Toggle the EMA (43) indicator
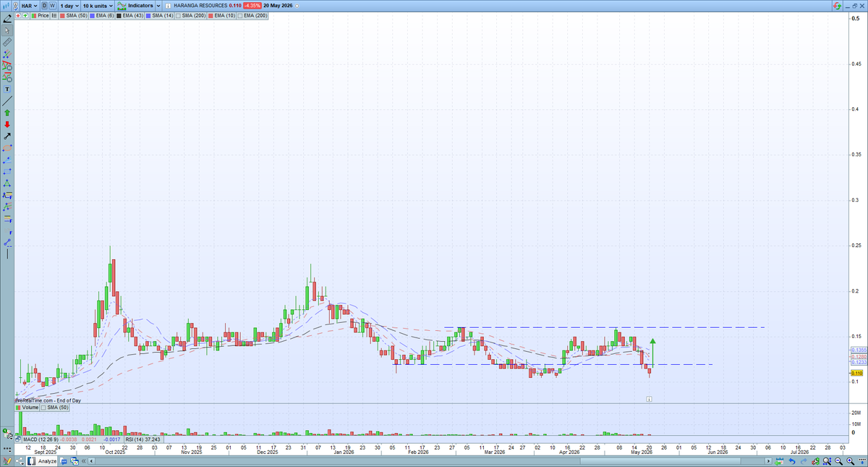 click(129, 15)
